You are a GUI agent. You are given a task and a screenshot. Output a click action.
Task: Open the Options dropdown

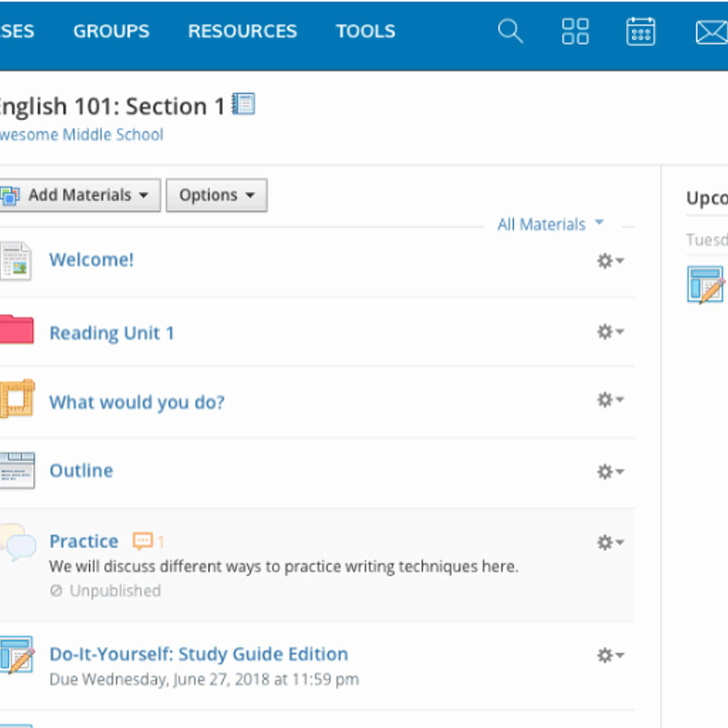pyautogui.click(x=216, y=195)
